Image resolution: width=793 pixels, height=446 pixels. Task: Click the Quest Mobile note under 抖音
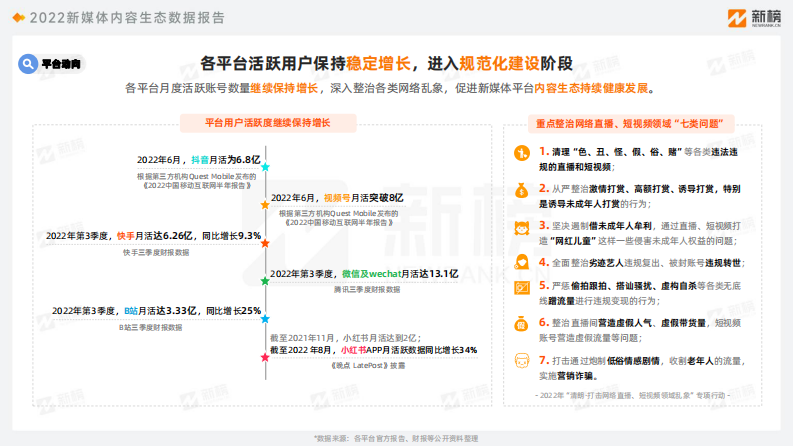[x=197, y=181]
